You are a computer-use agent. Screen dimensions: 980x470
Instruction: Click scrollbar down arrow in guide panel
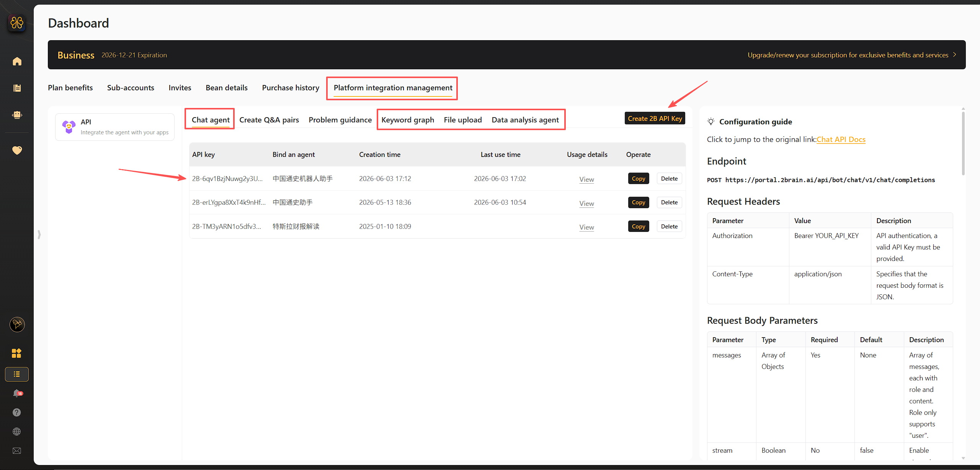[x=963, y=458]
